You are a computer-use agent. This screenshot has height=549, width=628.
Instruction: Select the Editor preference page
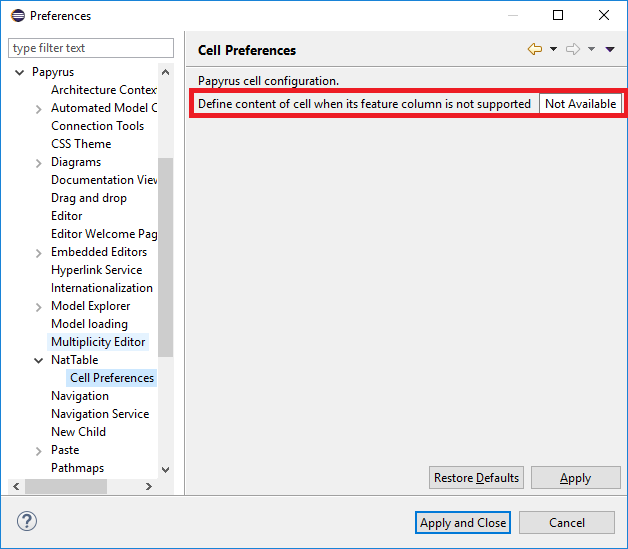pyautogui.click(x=66, y=216)
